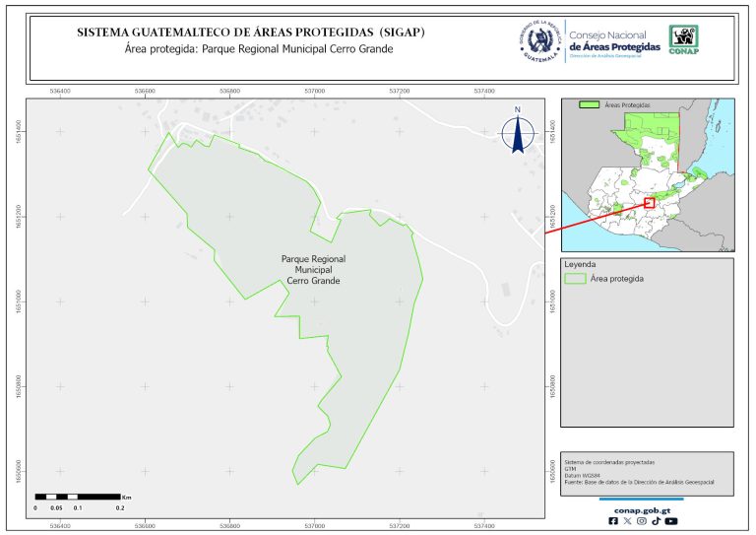The image size is (756, 535).
Task: Click the red locator square on inset map
Action: (649, 202)
